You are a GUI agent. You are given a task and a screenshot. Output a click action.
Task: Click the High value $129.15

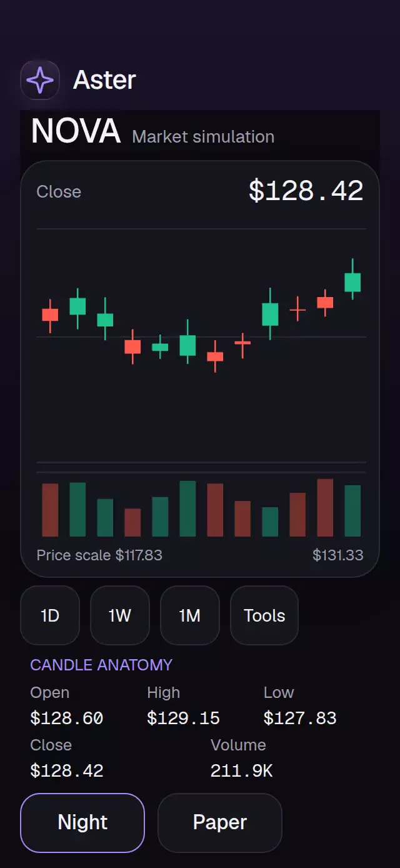pyautogui.click(x=183, y=718)
